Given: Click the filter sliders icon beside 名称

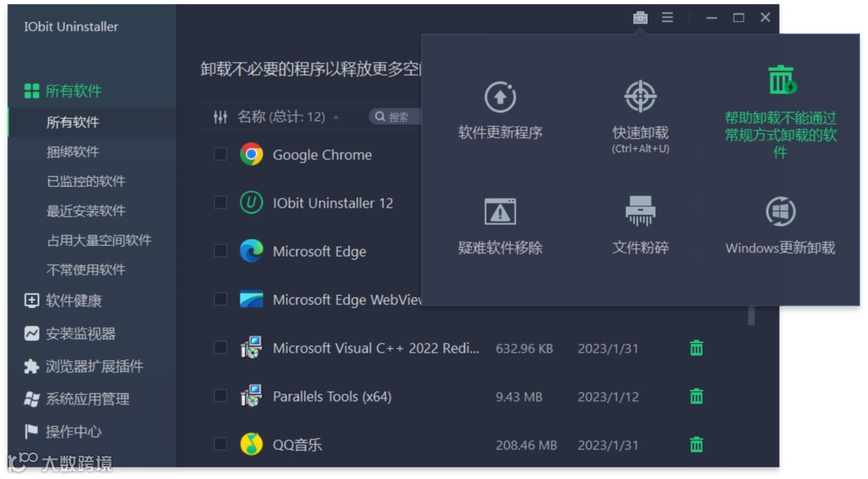Looking at the screenshot, I should 220,117.
